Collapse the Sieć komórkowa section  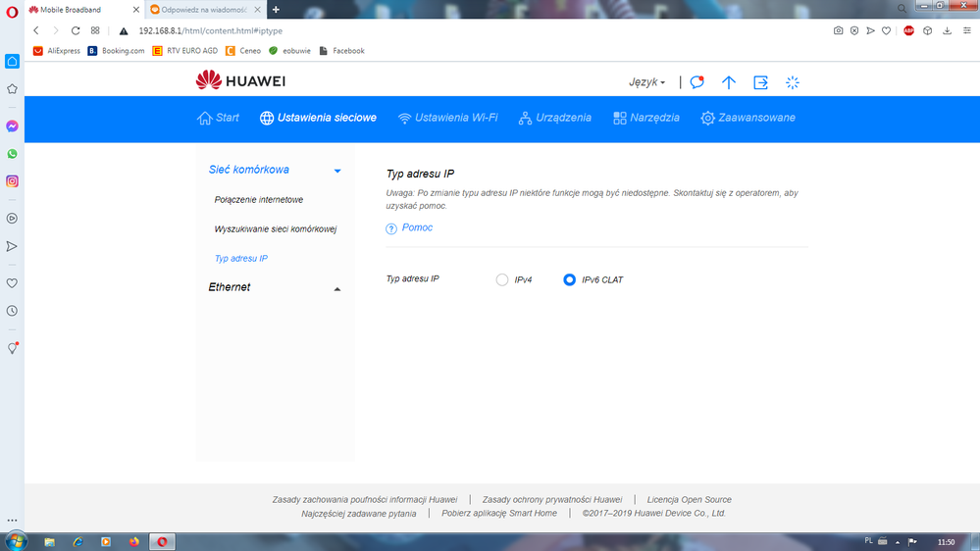click(x=337, y=171)
